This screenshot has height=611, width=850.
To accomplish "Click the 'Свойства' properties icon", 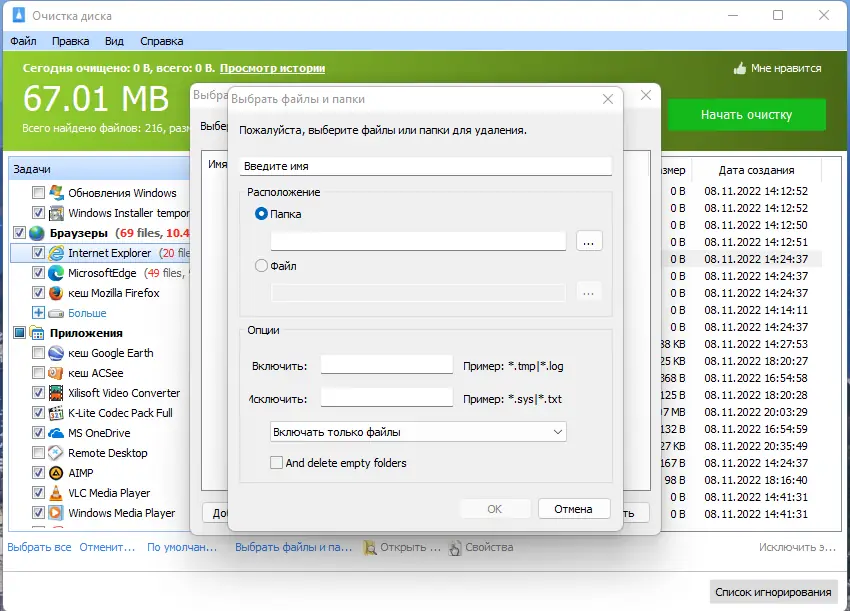I will (455, 548).
